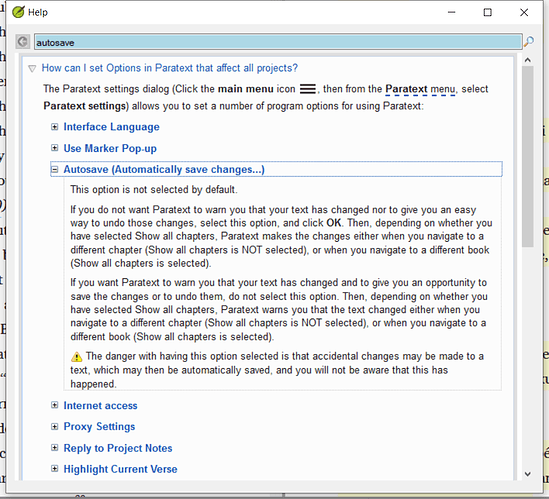Screen dimensions: 549x499
Task: Click the 'The danger with having this option' warning text
Action: [277, 370]
